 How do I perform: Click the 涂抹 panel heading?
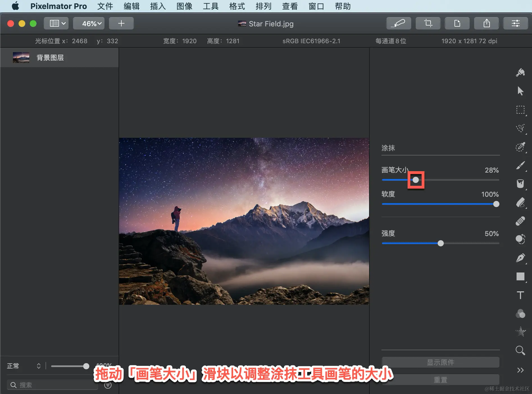[x=388, y=148]
